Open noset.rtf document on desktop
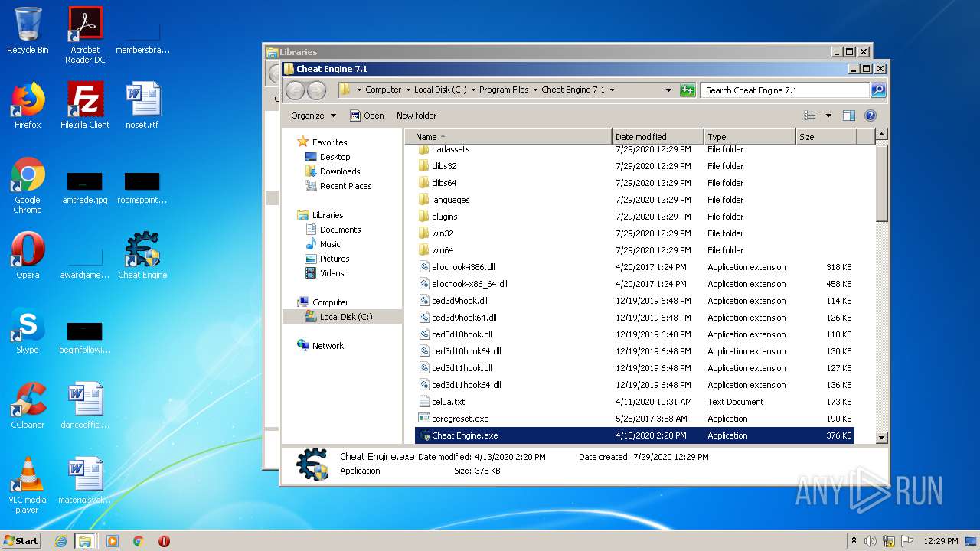980x551 pixels. [x=142, y=106]
